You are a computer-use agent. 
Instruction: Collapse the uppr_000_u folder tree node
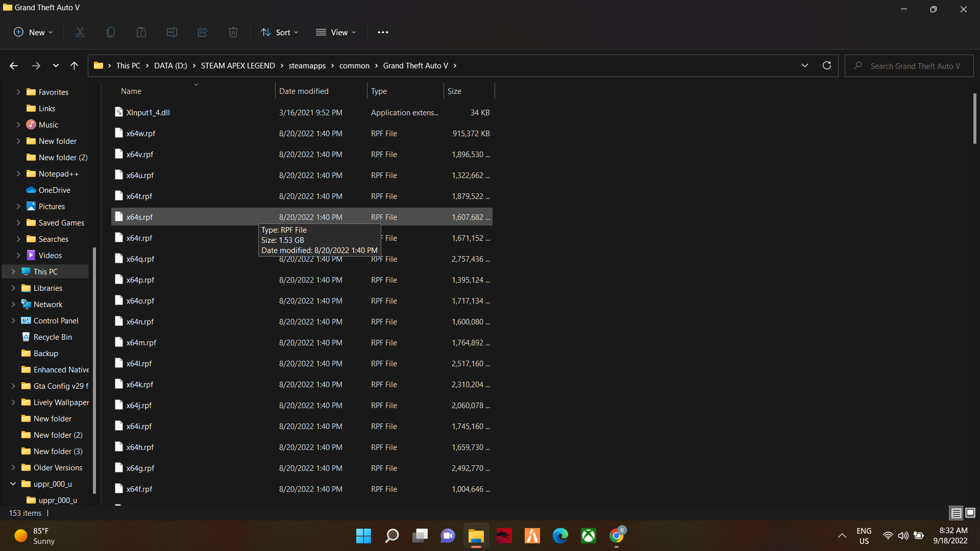click(13, 484)
